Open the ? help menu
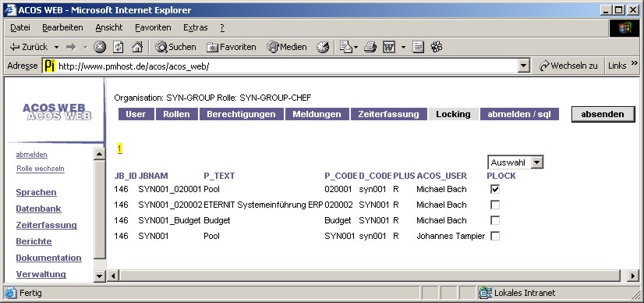The image size is (644, 303). click(x=222, y=27)
